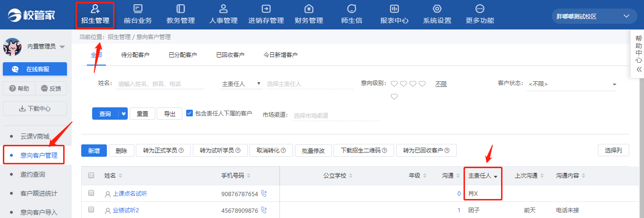
Task: Sort by 年级 column arrows
Action: point(426,176)
